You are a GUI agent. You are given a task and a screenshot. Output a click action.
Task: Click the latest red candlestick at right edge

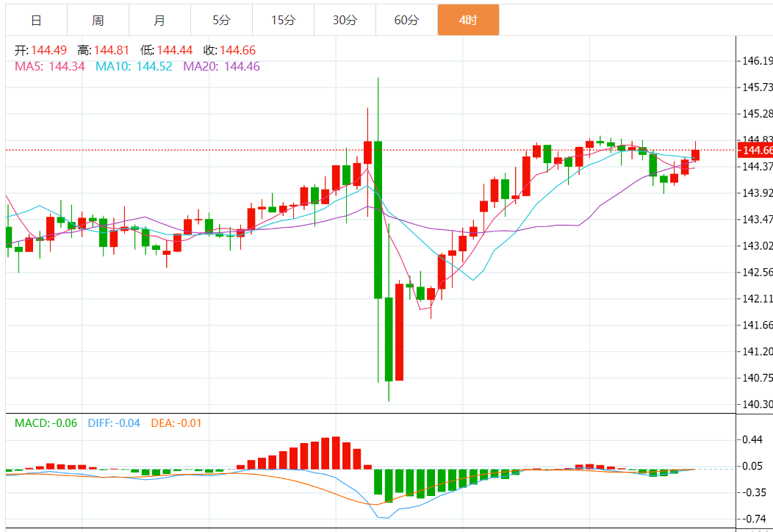point(696,155)
